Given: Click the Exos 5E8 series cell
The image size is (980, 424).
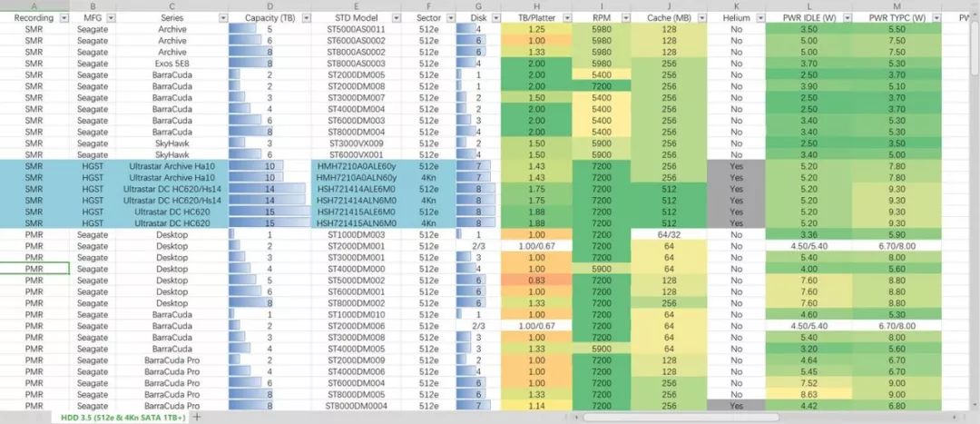Looking at the screenshot, I should tap(172, 64).
